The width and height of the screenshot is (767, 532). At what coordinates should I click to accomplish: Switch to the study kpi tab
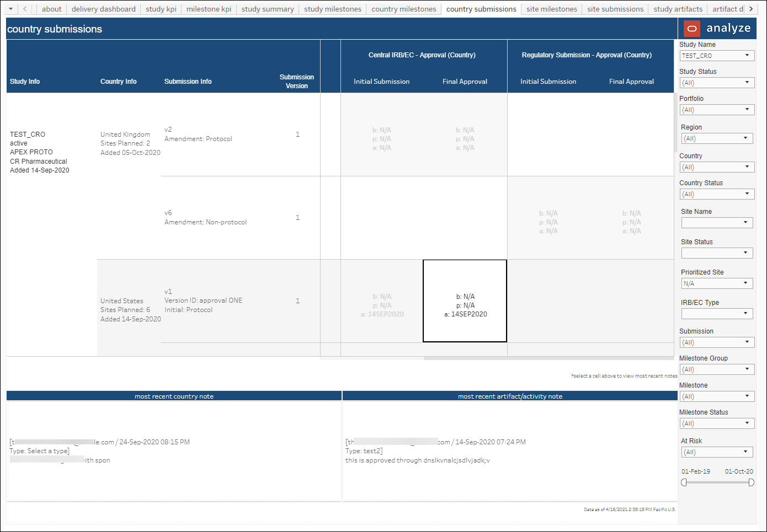point(161,9)
